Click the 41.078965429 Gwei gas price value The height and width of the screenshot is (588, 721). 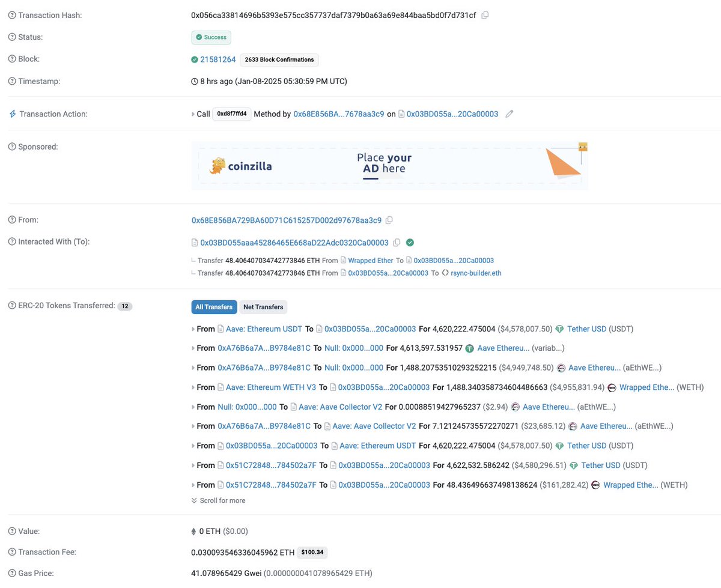pos(227,574)
